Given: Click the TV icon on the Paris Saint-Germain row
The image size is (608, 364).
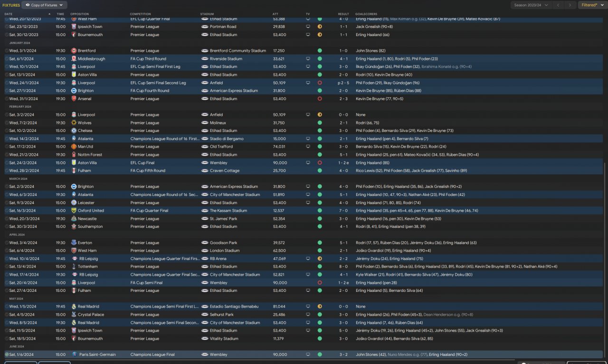Looking at the screenshot, I should click(308, 355).
